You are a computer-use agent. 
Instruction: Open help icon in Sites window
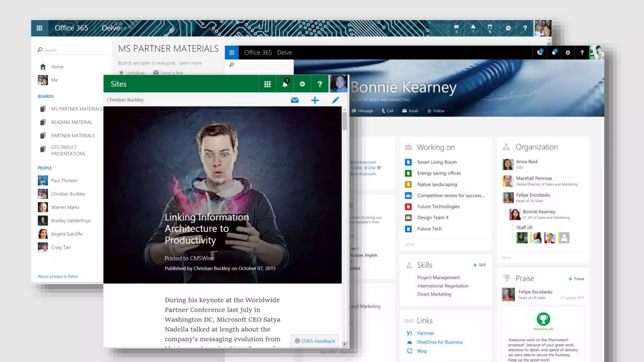[319, 84]
